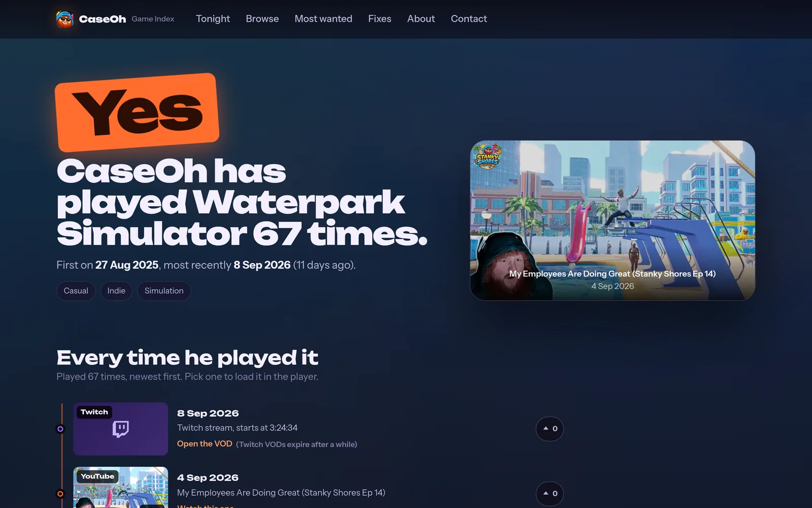Open the VOD link for 8 Sep
This screenshot has height=508, width=812.
pos(205,443)
